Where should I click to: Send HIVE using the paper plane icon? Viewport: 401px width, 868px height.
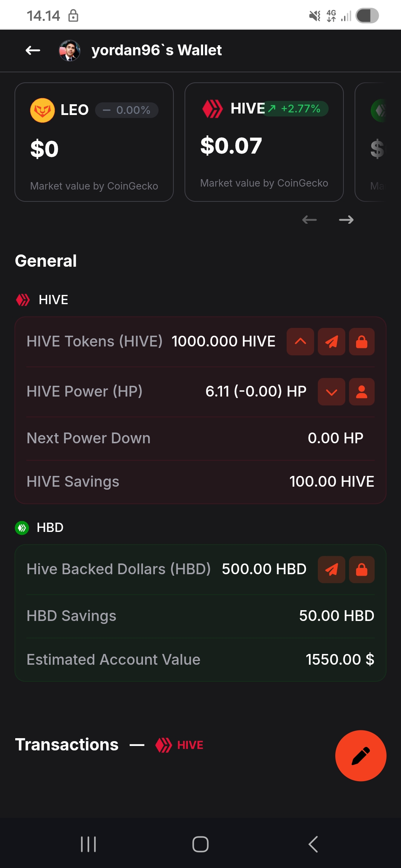[332, 342]
